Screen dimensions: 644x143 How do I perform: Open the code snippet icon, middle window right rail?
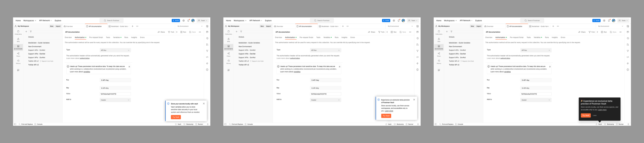coord(417,57)
